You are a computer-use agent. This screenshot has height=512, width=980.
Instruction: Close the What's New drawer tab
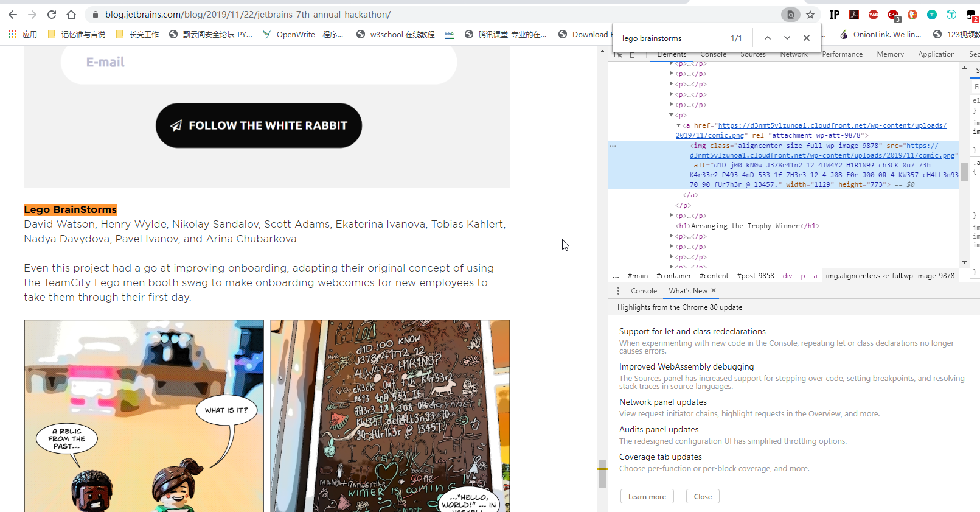[x=714, y=290]
